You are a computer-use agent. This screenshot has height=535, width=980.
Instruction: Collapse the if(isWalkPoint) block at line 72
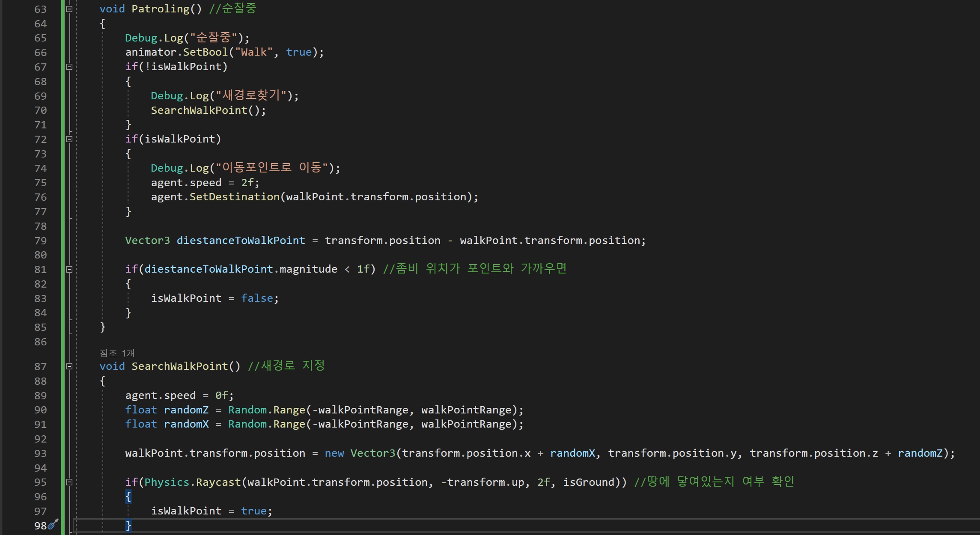pyautogui.click(x=69, y=139)
